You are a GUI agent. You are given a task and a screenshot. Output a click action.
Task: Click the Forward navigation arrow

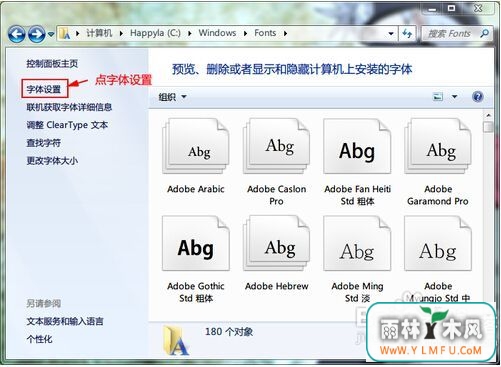[36, 34]
